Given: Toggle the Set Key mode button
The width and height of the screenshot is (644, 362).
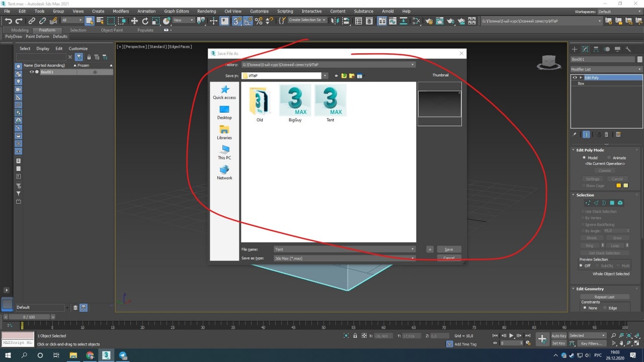Looking at the screenshot, I should pos(558,343).
